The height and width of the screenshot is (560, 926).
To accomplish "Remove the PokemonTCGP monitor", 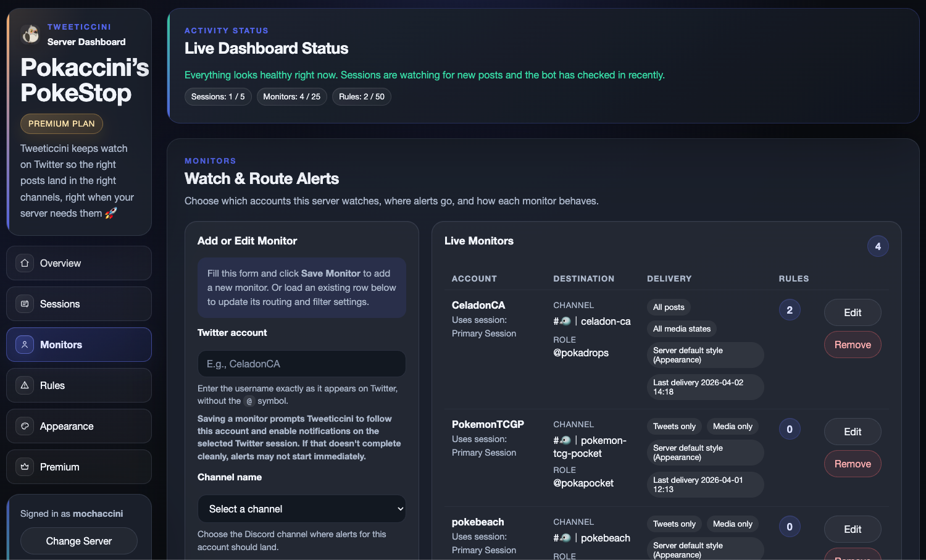I will (x=853, y=464).
